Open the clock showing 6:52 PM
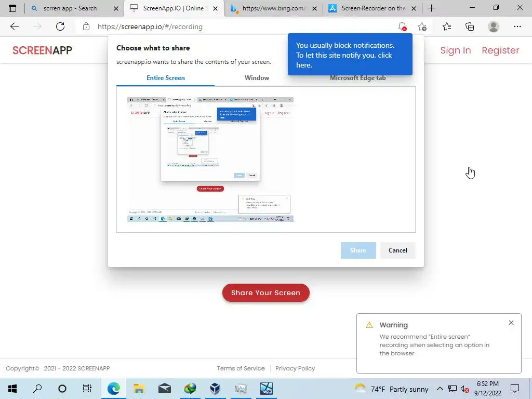 tap(487, 389)
